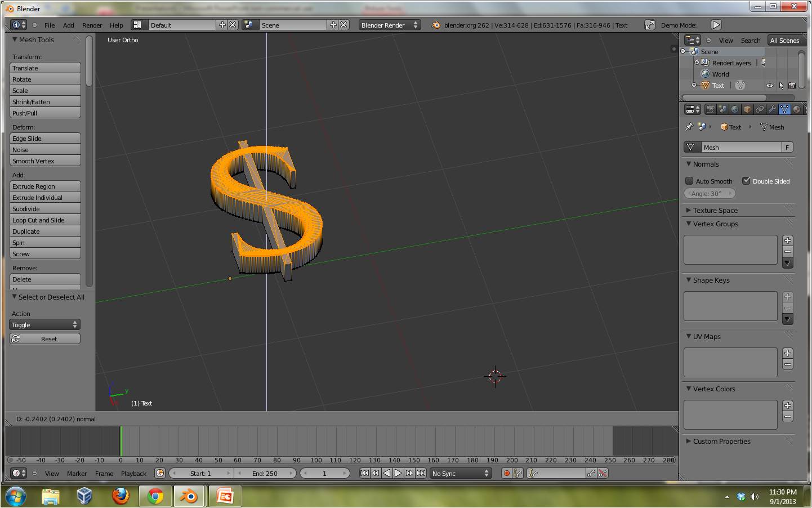This screenshot has width=812, height=508.
Task: Add a new UV map
Action: 788,353
